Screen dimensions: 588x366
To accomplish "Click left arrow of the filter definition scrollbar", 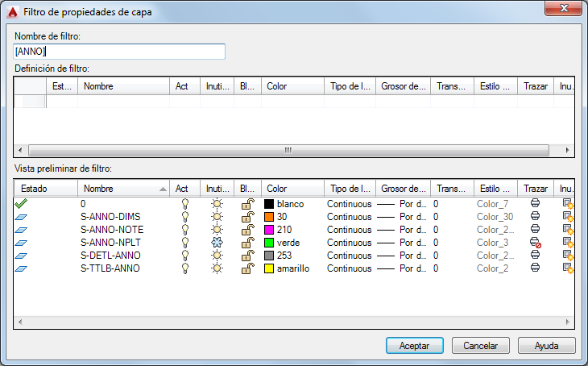I will coord(20,150).
